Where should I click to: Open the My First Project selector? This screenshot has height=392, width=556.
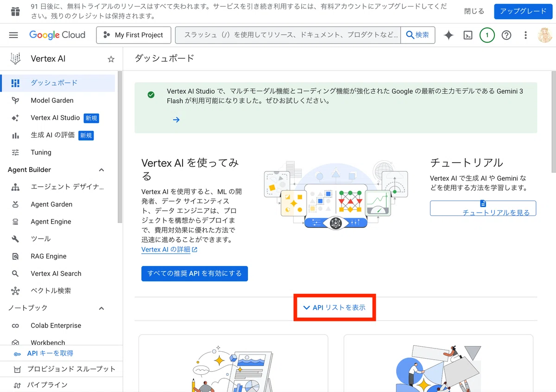tap(133, 35)
